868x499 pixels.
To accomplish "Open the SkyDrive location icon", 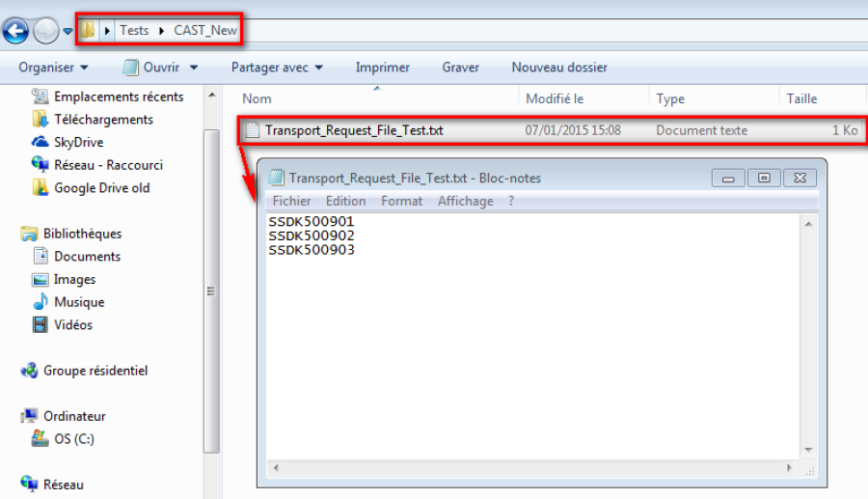I will click(40, 142).
